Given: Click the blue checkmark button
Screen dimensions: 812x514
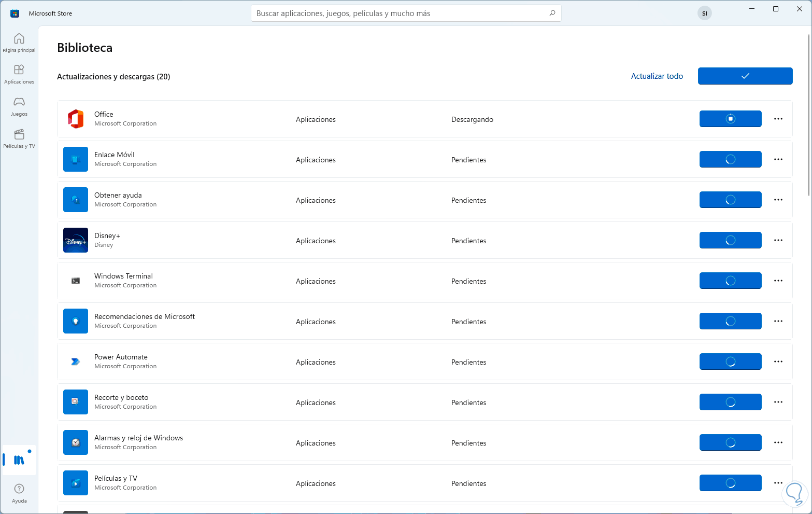Looking at the screenshot, I should (x=745, y=76).
